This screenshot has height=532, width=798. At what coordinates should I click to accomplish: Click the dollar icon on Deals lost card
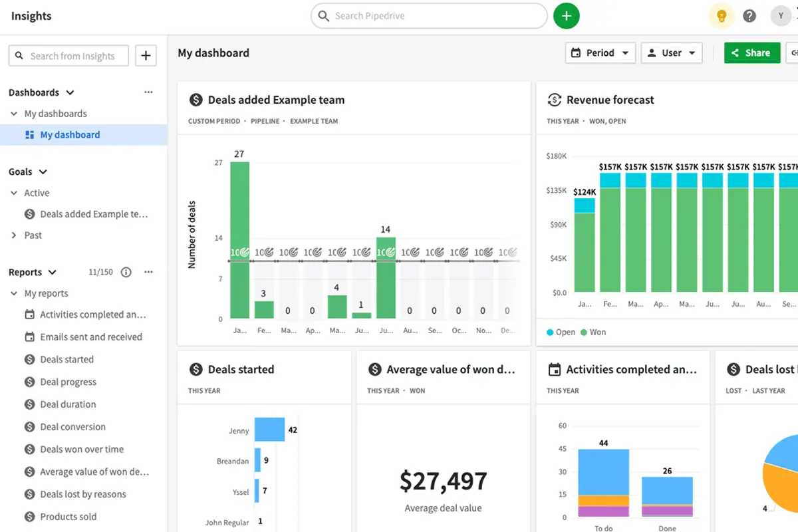[733, 369]
